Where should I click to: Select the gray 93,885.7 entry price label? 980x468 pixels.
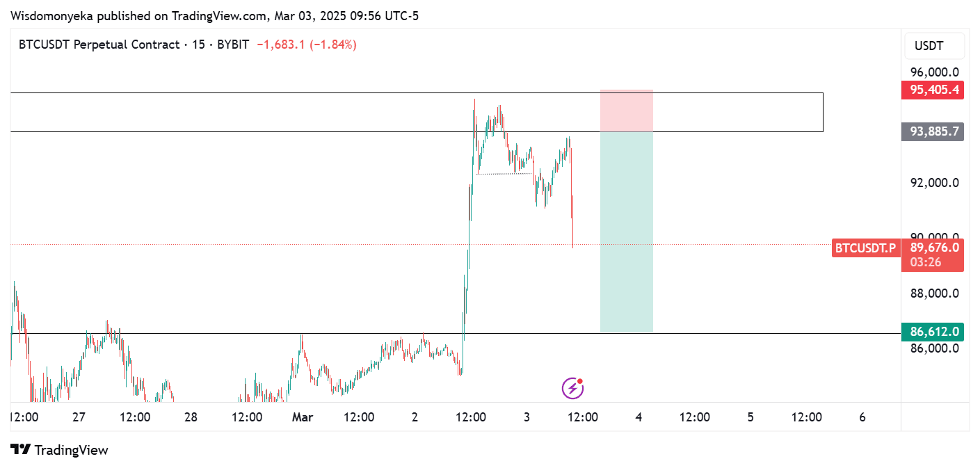point(932,131)
